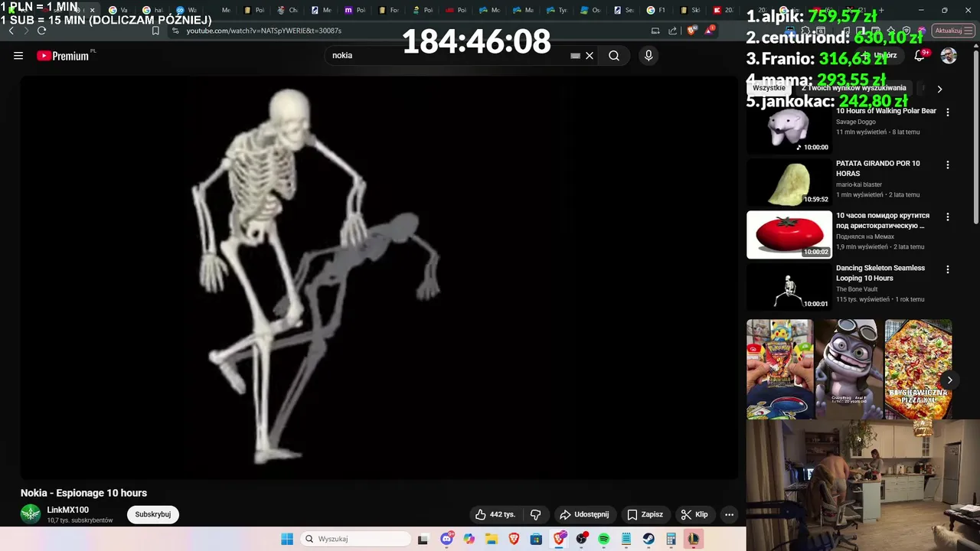Open File Explorer from the taskbar
This screenshot has width=980, height=551.
click(492, 539)
